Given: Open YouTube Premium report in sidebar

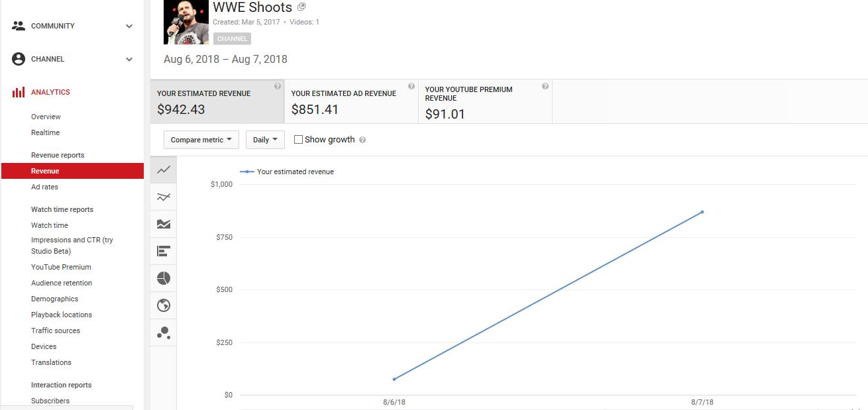Looking at the screenshot, I should 61,267.
